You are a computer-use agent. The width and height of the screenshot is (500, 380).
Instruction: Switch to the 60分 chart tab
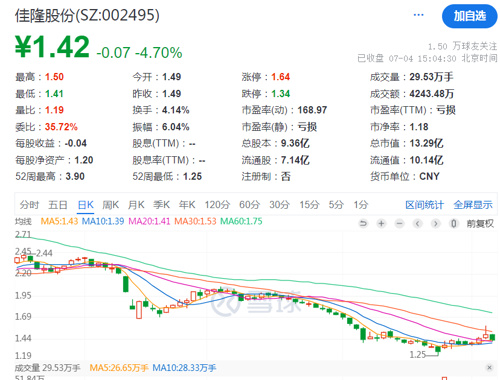pyautogui.click(x=250, y=205)
